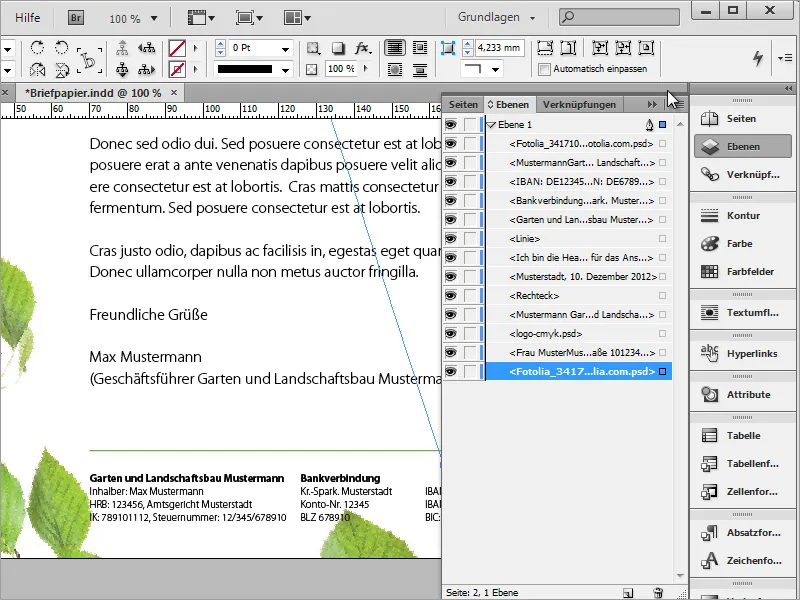Open Kontur panel from dock
The height and width of the screenshot is (600, 800).
click(x=741, y=216)
